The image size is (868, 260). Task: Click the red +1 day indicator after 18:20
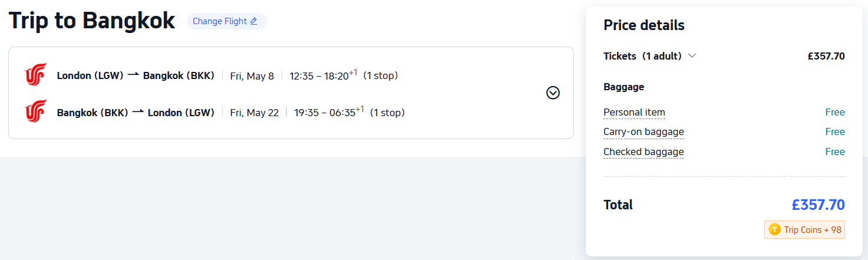pyautogui.click(x=353, y=73)
